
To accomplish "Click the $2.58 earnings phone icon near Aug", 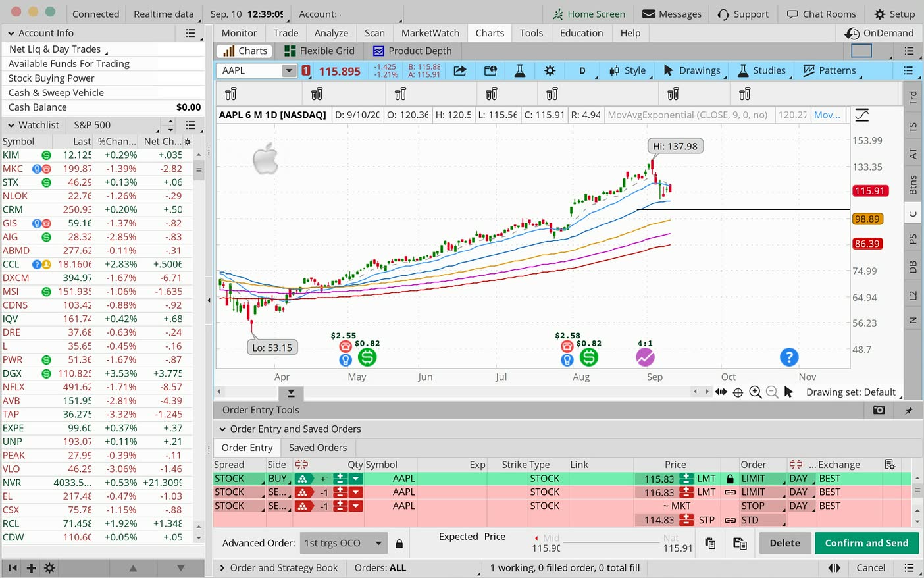I will pyautogui.click(x=567, y=346).
